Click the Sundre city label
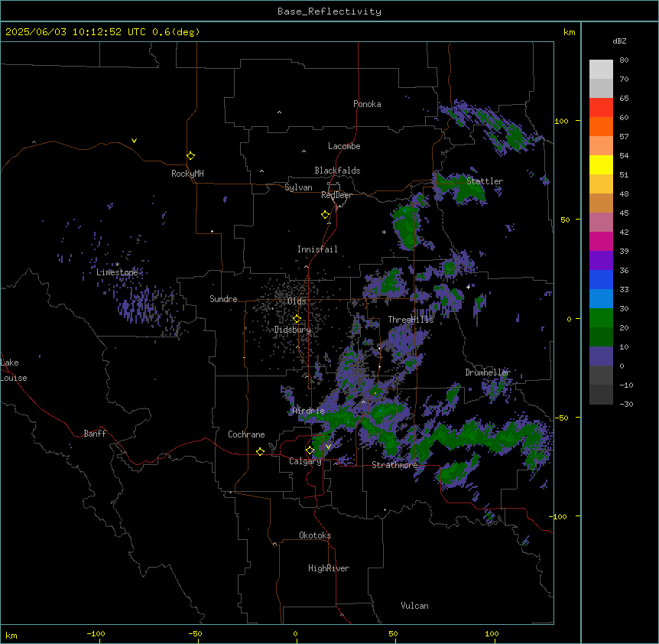Screen dimensions: 659x644 click(x=223, y=299)
